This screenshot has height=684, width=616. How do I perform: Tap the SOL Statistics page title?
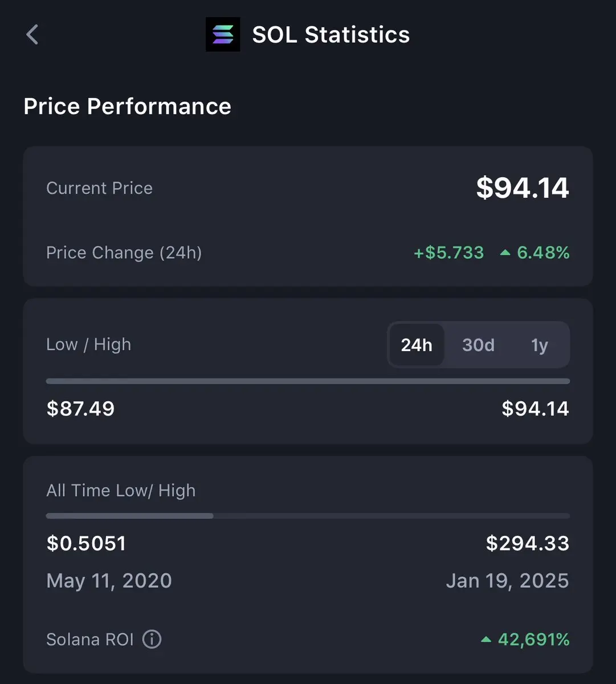331,35
